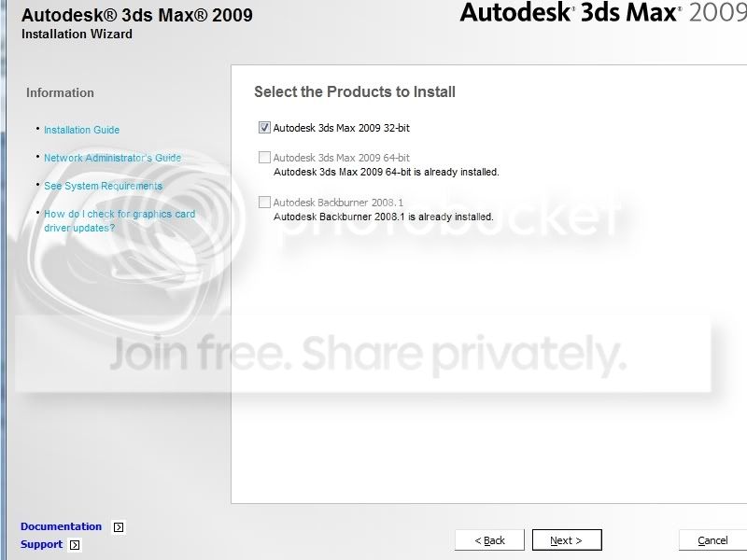
Task: Open graphics card driver updates help link
Action: pos(120,221)
